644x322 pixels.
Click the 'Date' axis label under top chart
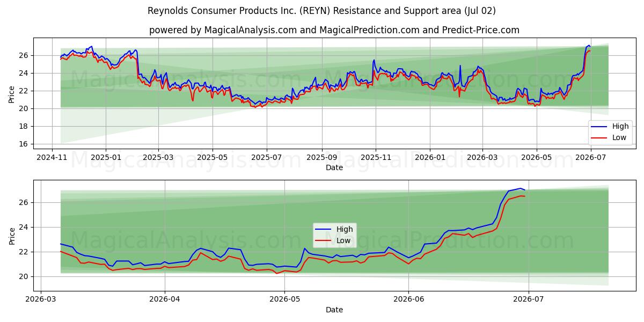(334, 168)
